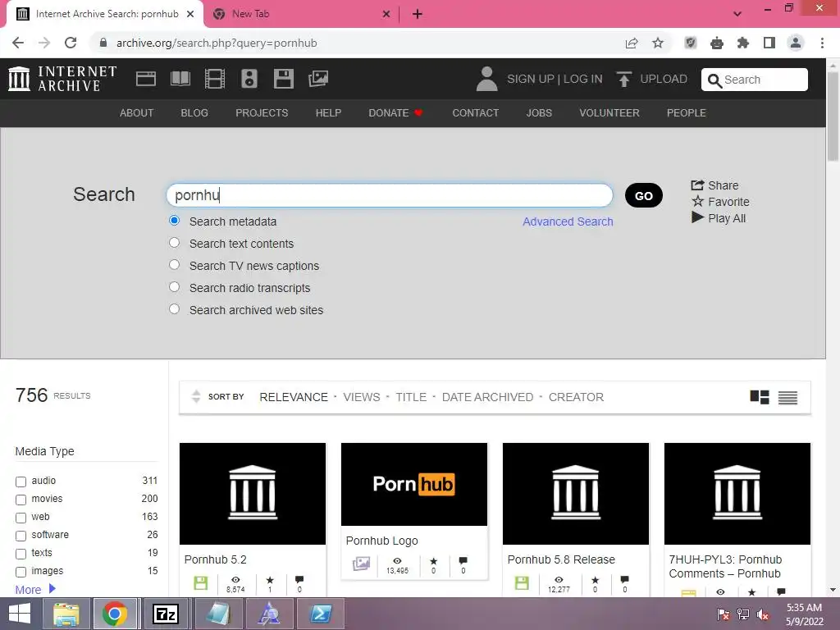Open the BLOG menu item
Image resolution: width=840 pixels, height=630 pixels.
194,113
